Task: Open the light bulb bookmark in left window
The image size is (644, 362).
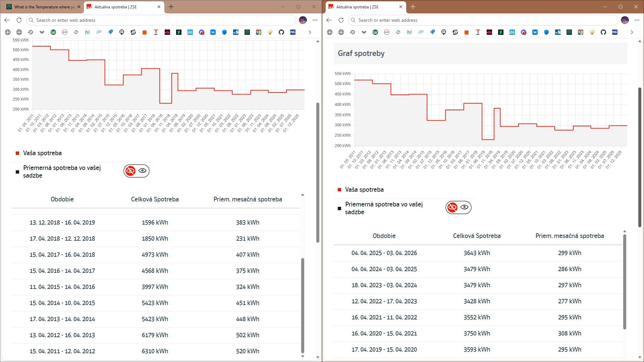Action: [270, 32]
